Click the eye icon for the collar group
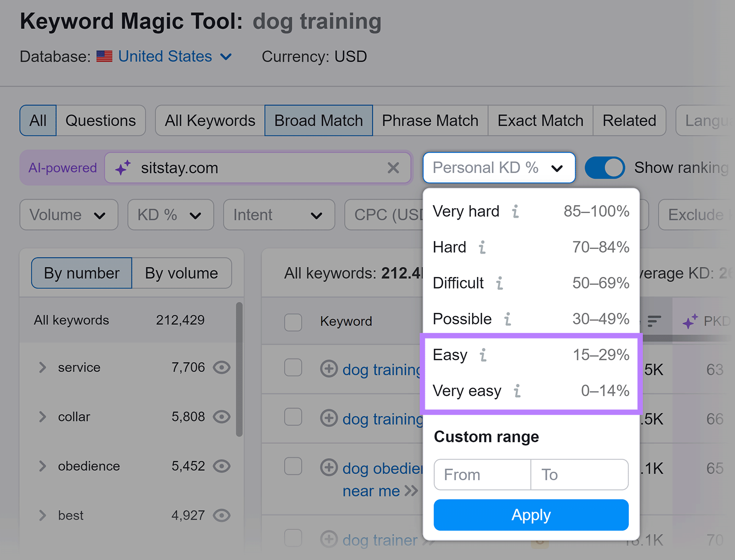735x560 pixels. click(222, 417)
